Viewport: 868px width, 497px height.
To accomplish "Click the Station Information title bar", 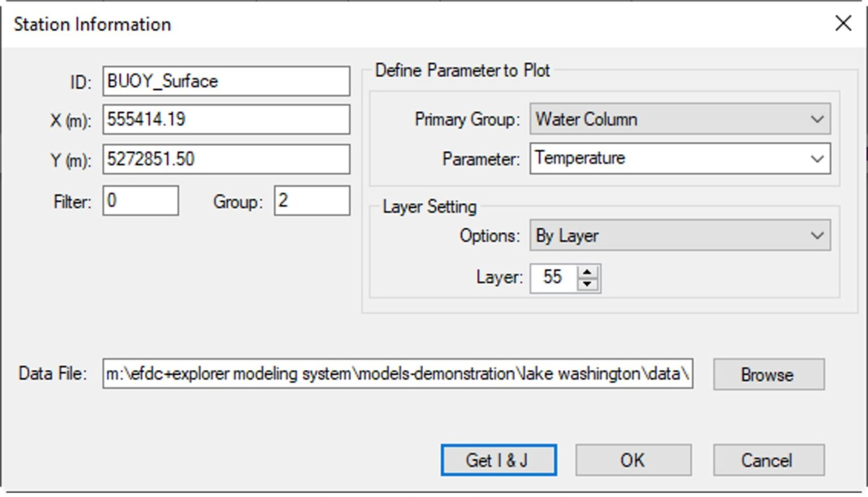I will [x=396, y=24].
